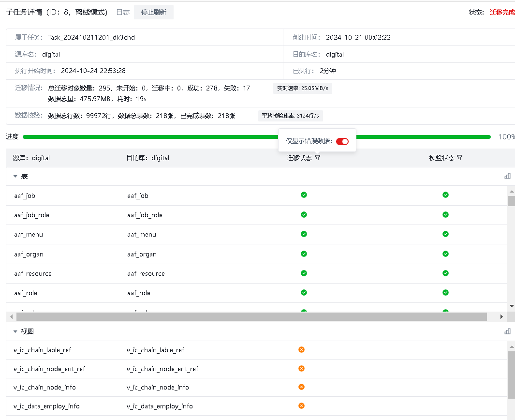Click the 实时速率 25.05MB/s badge
The height and width of the screenshot is (420, 515).
pos(303,88)
